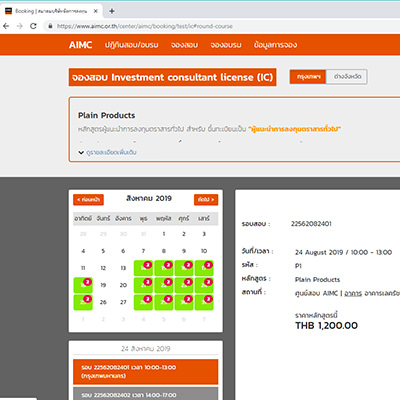
Task: Select August 18 on calendar
Action: tap(83, 285)
